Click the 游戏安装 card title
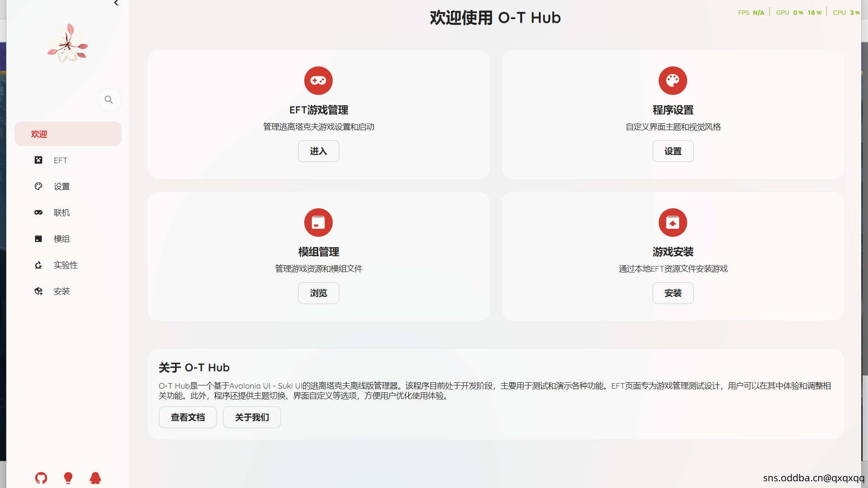Viewport: 868px width, 488px height. (673, 252)
